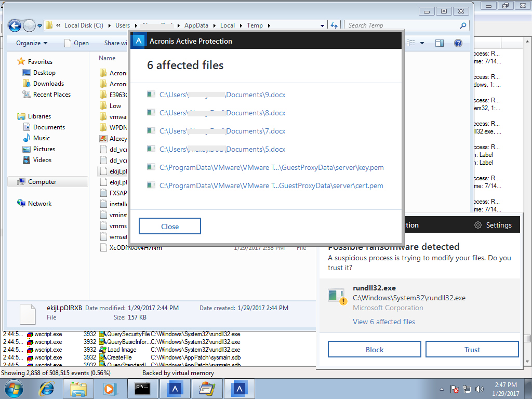Viewport: 532px width, 399px height.
Task: Click Local Disk (C:) breadcrumb
Action: (84, 25)
